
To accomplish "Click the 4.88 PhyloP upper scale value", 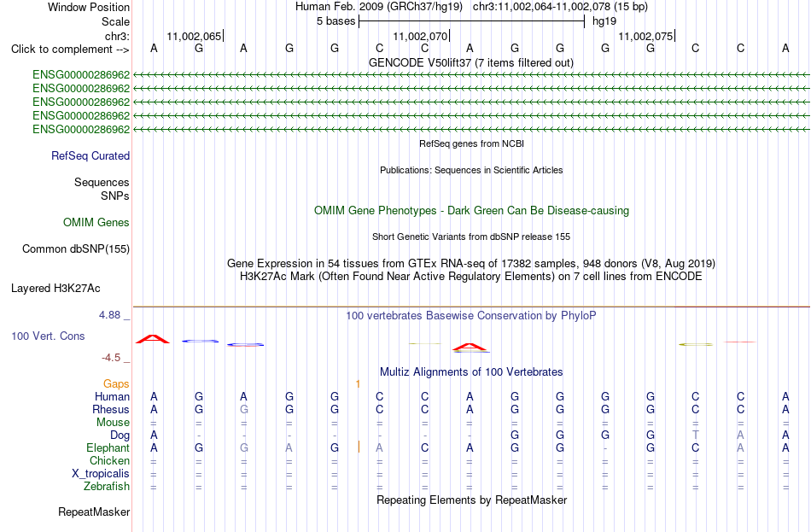I will click(109, 314).
